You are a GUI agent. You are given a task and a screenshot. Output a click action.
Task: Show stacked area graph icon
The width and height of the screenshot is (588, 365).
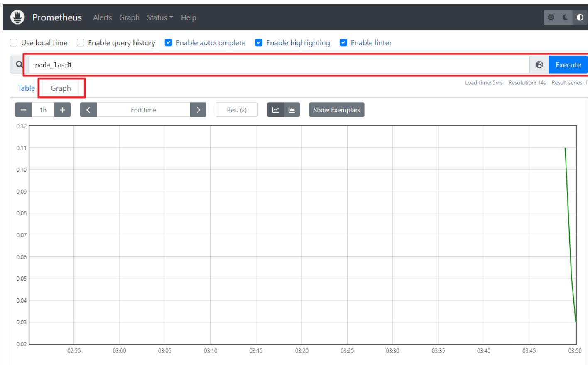[x=292, y=110]
